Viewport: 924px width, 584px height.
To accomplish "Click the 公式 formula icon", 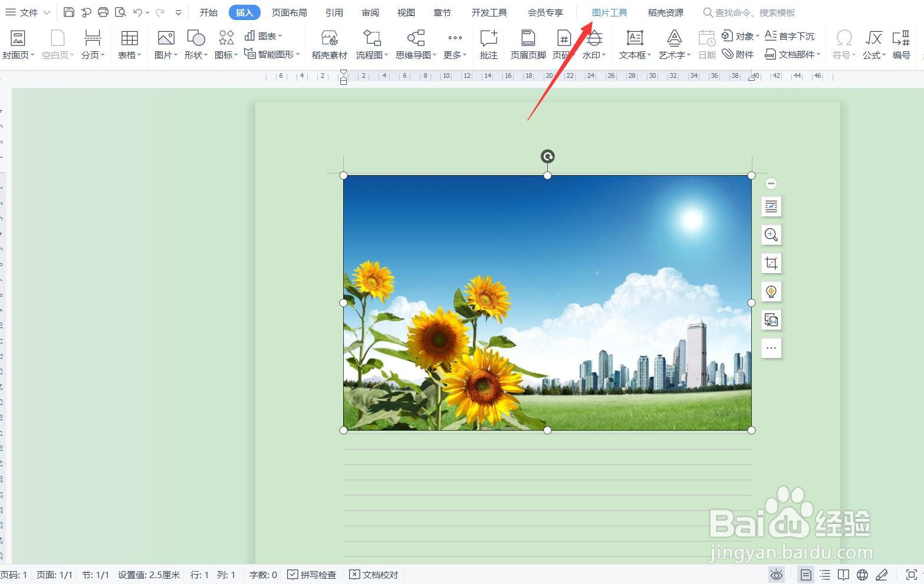I will tap(874, 45).
